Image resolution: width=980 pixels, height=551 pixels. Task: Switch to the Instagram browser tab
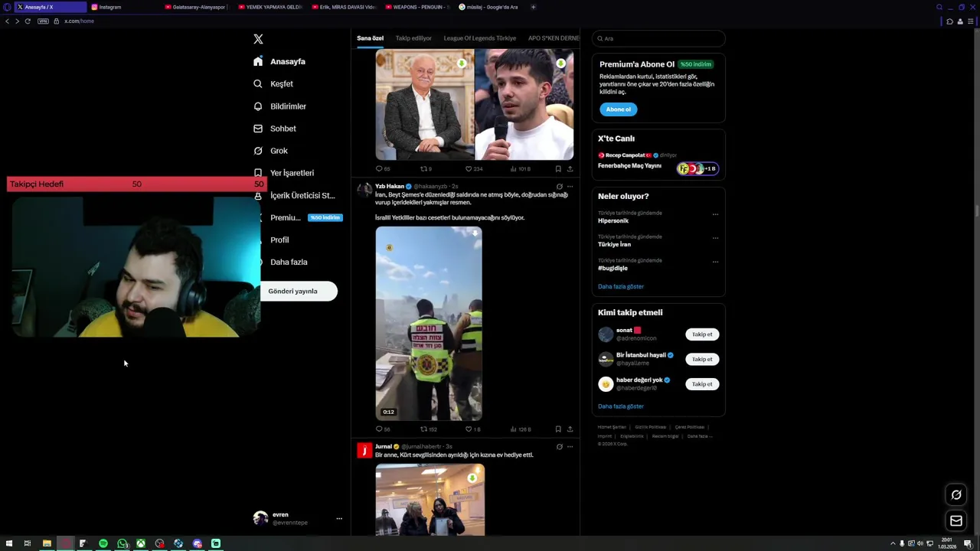(x=122, y=7)
